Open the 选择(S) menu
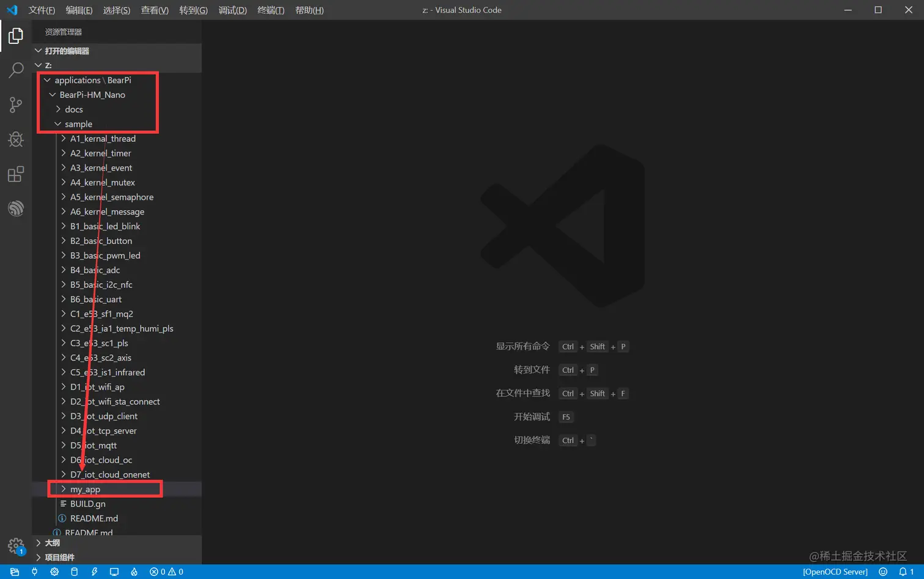The image size is (924, 579). coord(117,10)
